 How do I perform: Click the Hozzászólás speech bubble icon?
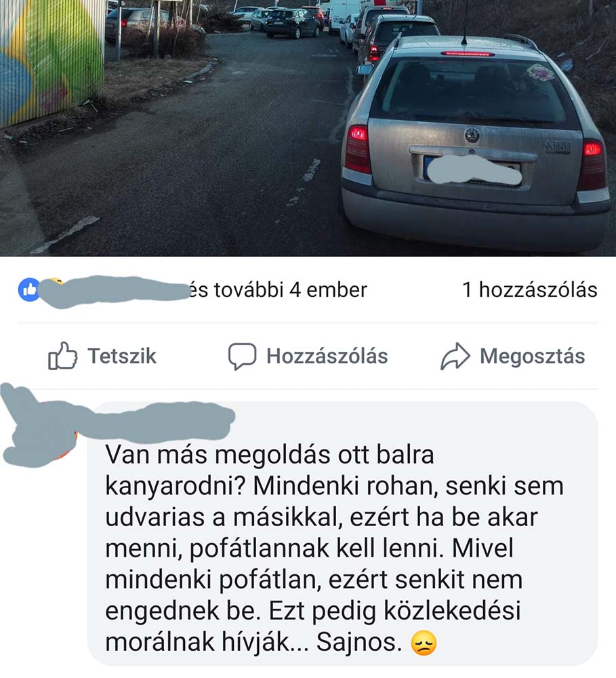242,357
